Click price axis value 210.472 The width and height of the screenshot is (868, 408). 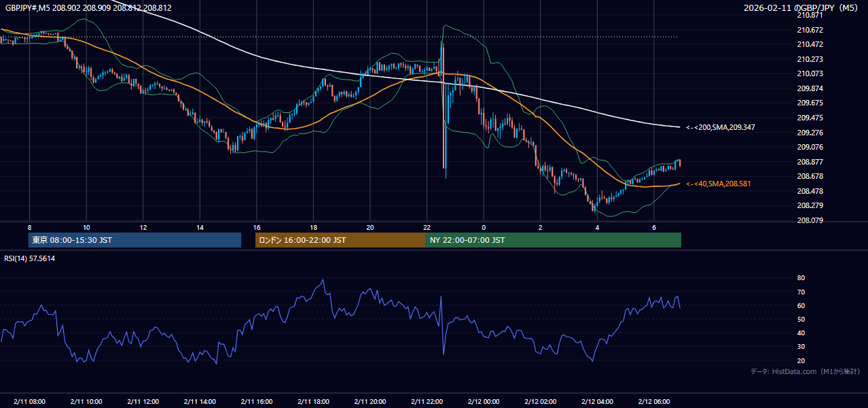[x=810, y=44]
